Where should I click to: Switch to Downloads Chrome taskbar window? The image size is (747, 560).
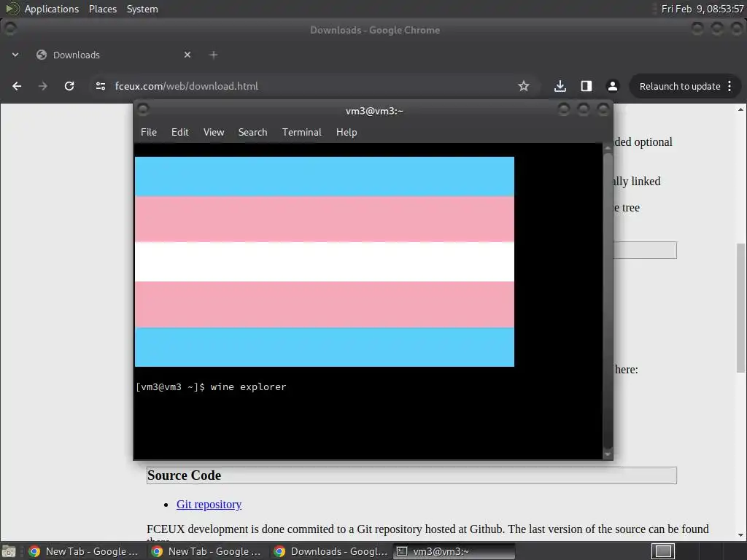332,551
